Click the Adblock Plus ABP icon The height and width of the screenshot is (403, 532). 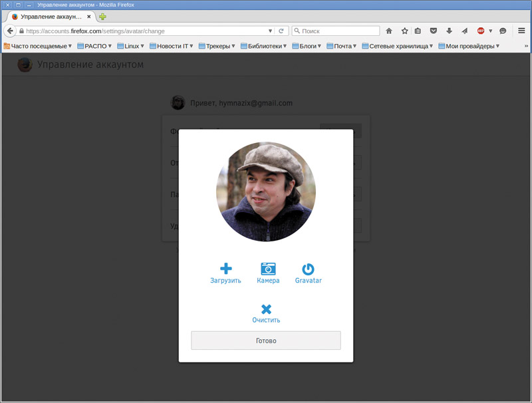[481, 31]
